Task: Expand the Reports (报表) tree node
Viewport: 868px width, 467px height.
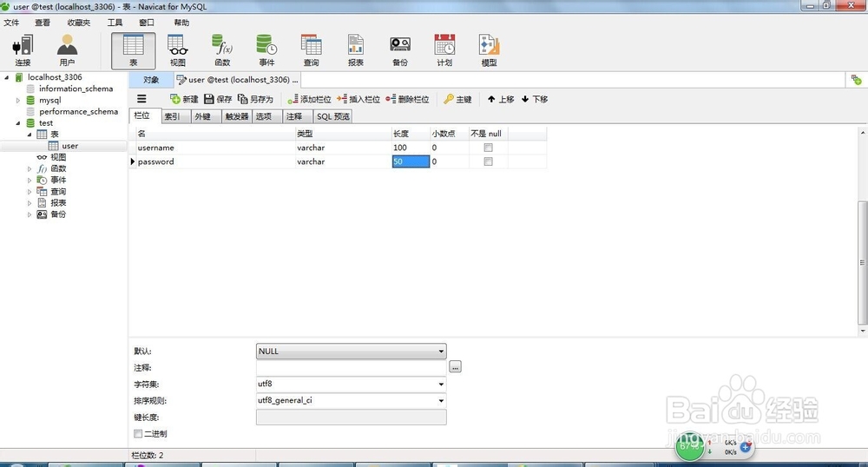Action: pos(30,203)
